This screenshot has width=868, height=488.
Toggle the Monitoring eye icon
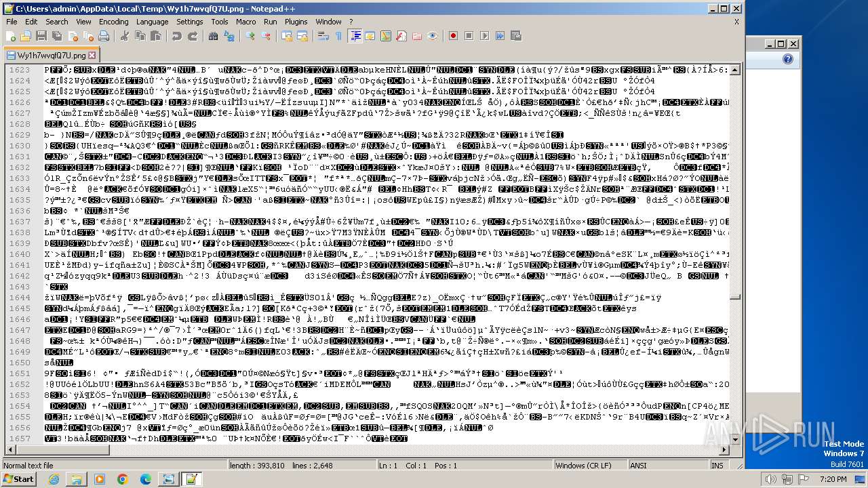(x=432, y=36)
